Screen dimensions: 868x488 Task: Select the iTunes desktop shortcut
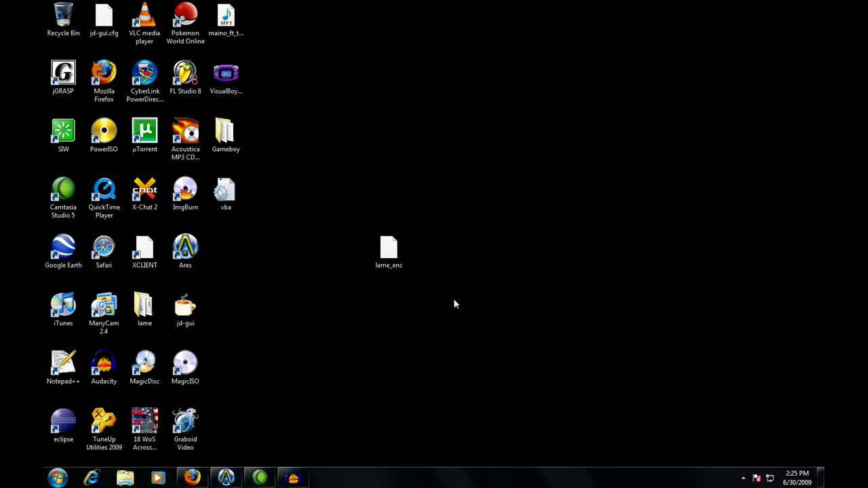tap(63, 310)
